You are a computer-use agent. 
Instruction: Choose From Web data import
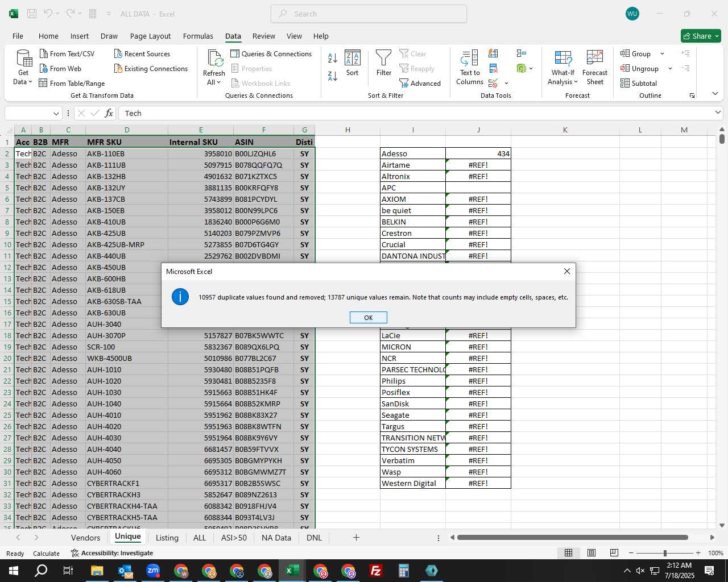coord(60,69)
